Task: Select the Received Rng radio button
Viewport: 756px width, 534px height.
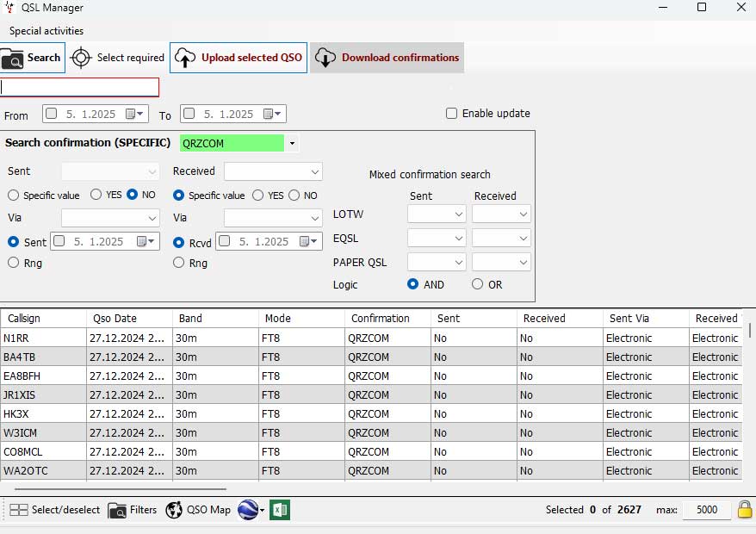Action: (x=179, y=262)
